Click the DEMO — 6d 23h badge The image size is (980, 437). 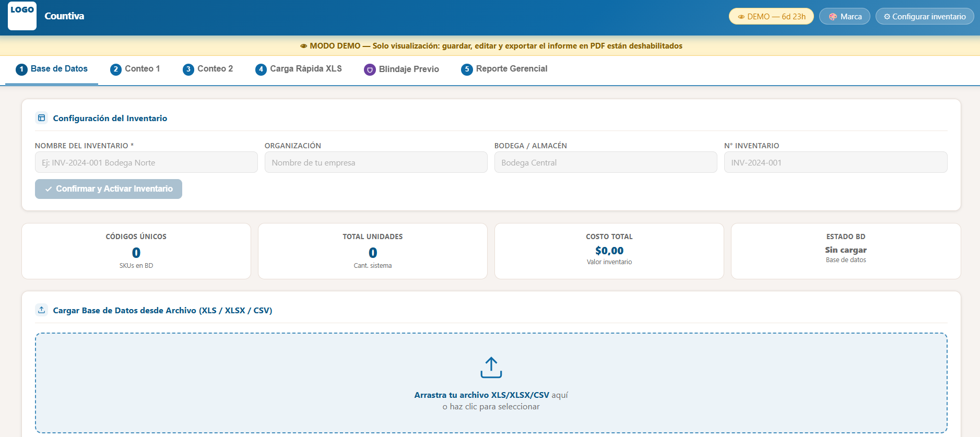point(771,16)
